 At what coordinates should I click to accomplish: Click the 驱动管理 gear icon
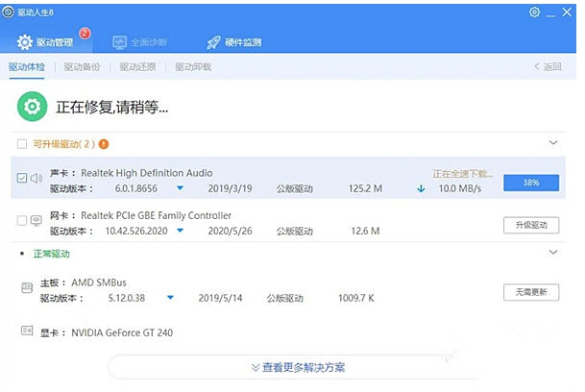click(x=25, y=42)
